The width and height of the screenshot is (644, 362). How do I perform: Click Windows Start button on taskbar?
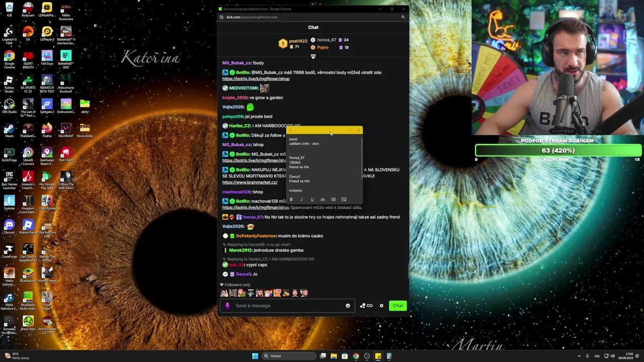point(255,356)
